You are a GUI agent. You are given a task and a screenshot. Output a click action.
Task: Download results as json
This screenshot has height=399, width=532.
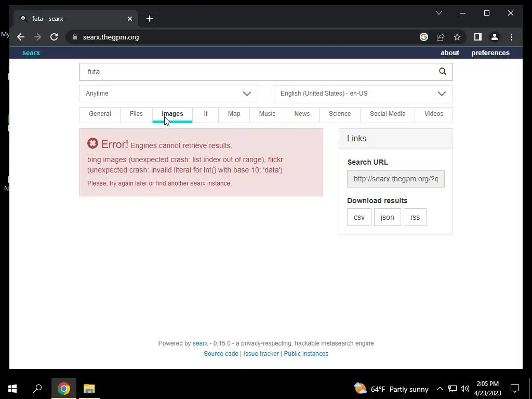(387, 217)
